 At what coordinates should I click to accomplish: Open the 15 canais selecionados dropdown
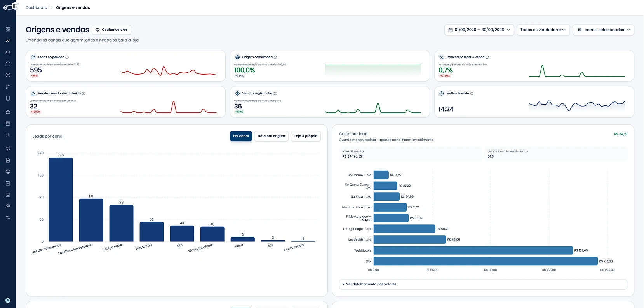pos(603,30)
